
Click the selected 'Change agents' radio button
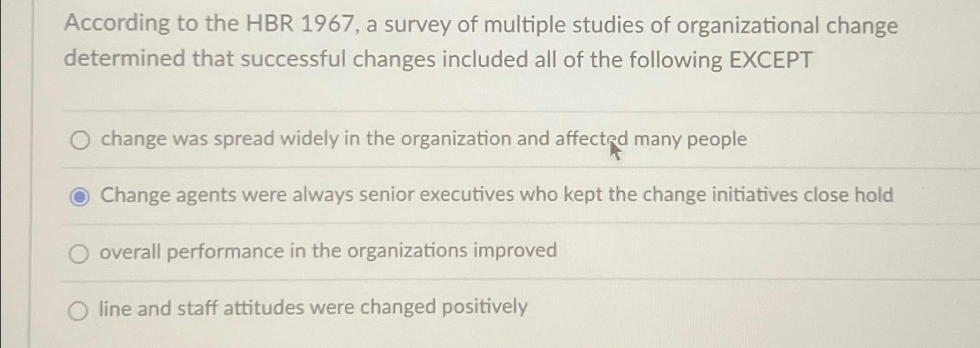[x=80, y=196]
